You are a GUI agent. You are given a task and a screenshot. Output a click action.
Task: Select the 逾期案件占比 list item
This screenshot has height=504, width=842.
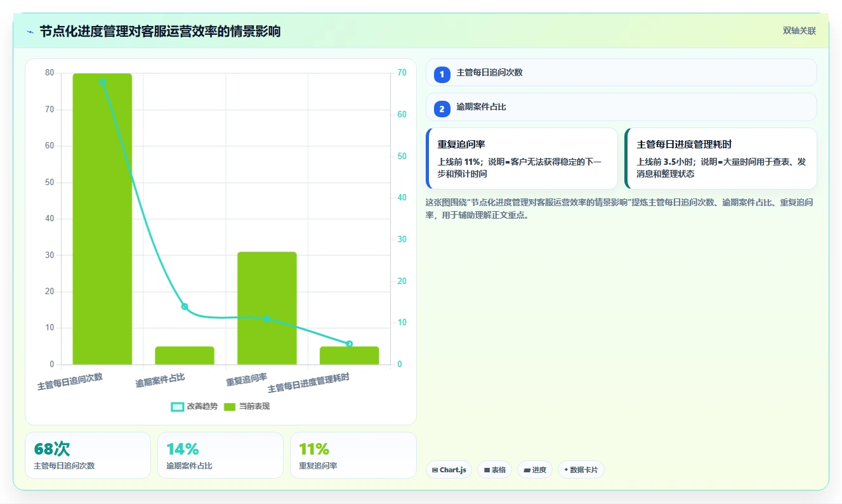click(621, 107)
